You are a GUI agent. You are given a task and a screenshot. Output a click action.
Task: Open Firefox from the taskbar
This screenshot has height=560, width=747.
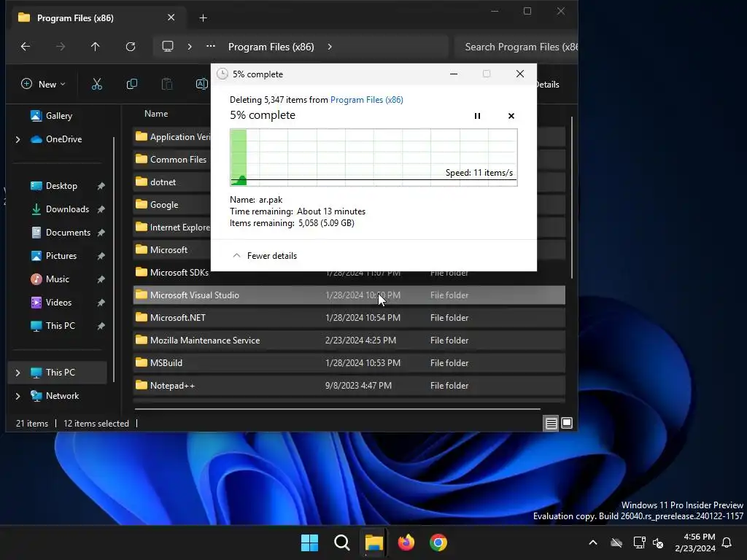tap(406, 542)
